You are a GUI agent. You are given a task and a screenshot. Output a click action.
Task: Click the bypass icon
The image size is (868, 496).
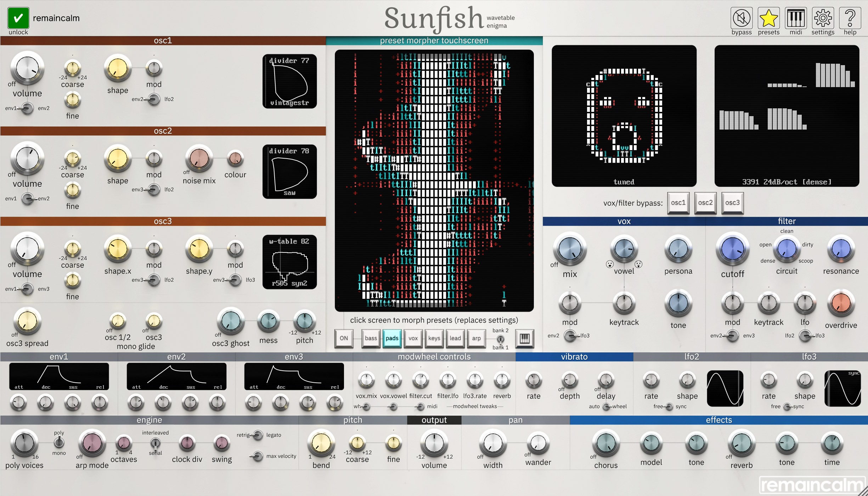tap(741, 18)
